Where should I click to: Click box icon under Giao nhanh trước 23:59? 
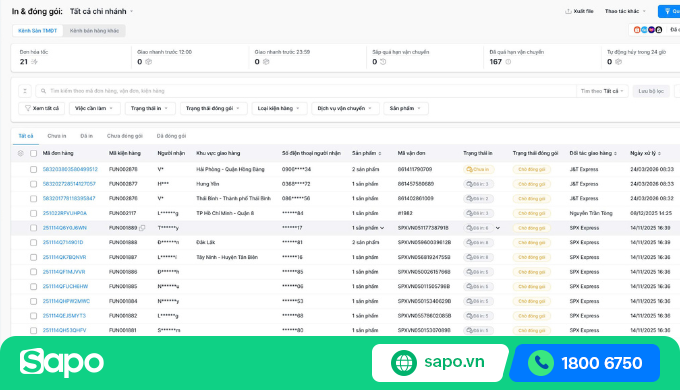266,62
